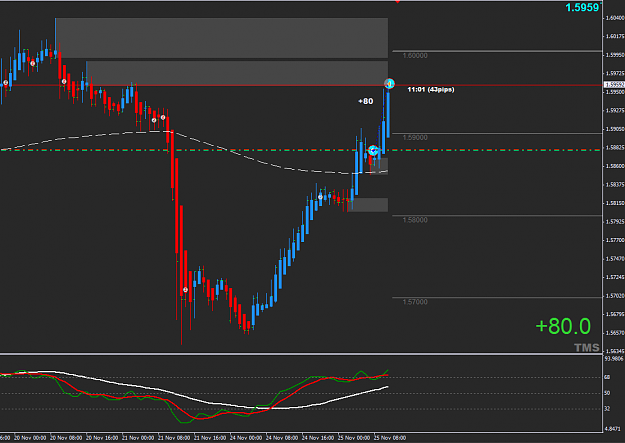
Task: Select the topmost gray supply zone rectangle
Action: click(x=221, y=38)
